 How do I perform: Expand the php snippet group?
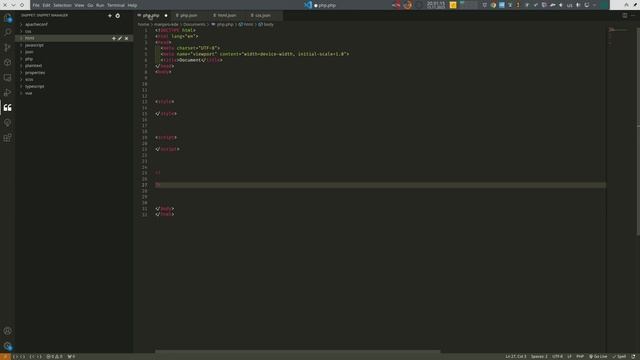coord(74,59)
